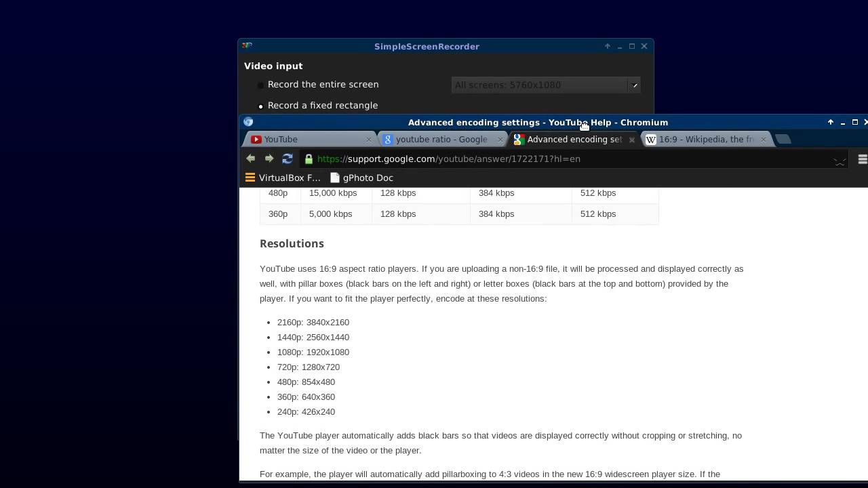Click the address bar URL field

click(573, 159)
